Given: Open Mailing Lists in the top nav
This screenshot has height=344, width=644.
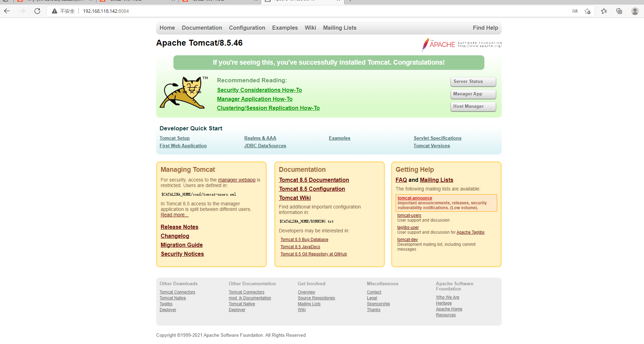Looking at the screenshot, I should 340,28.
